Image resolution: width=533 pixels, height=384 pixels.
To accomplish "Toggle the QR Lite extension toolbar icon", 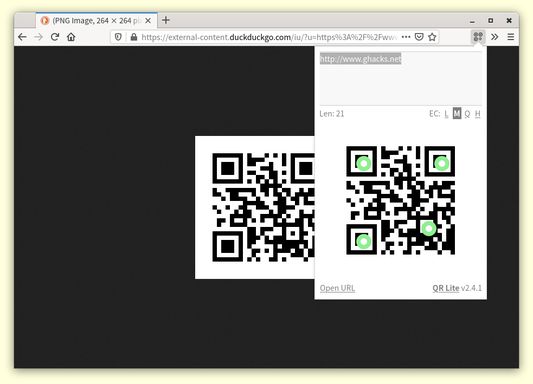I will (478, 36).
